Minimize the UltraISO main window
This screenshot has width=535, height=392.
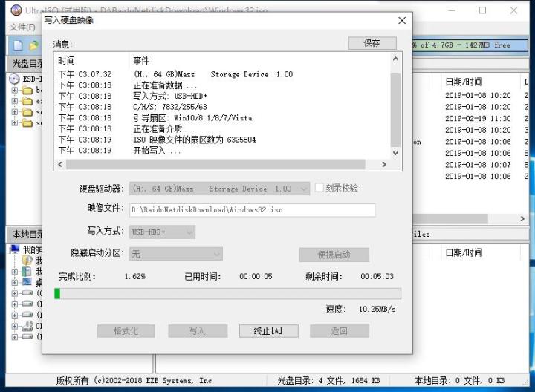(452, 10)
